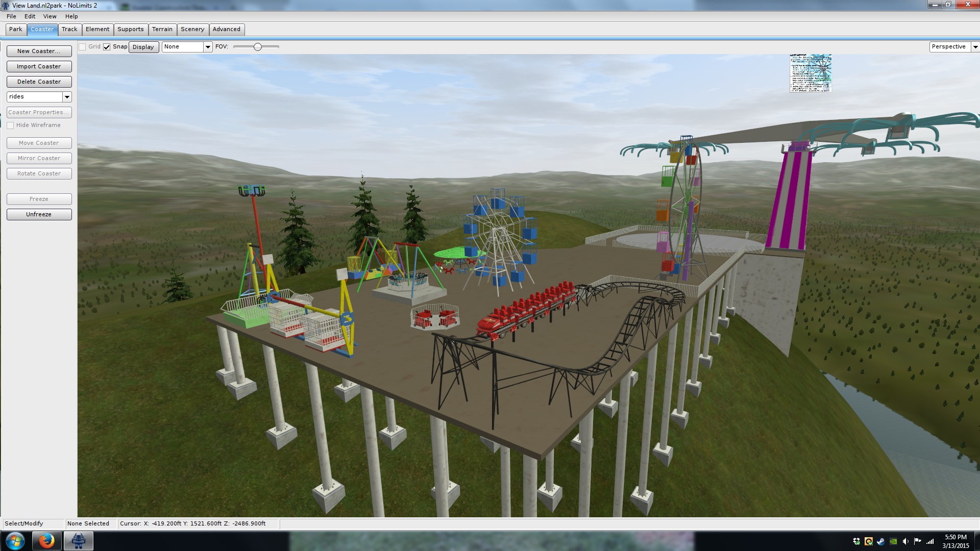Open the None dropdown in the toolbar

208,47
